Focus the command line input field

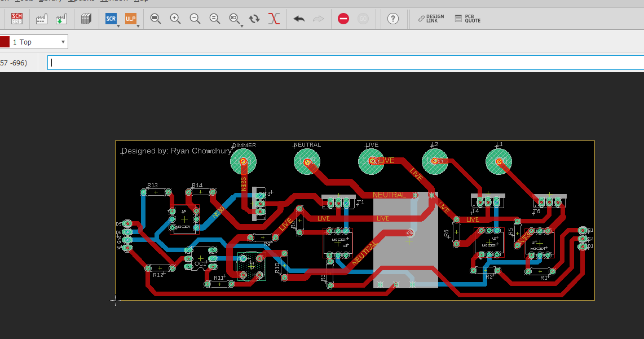346,63
